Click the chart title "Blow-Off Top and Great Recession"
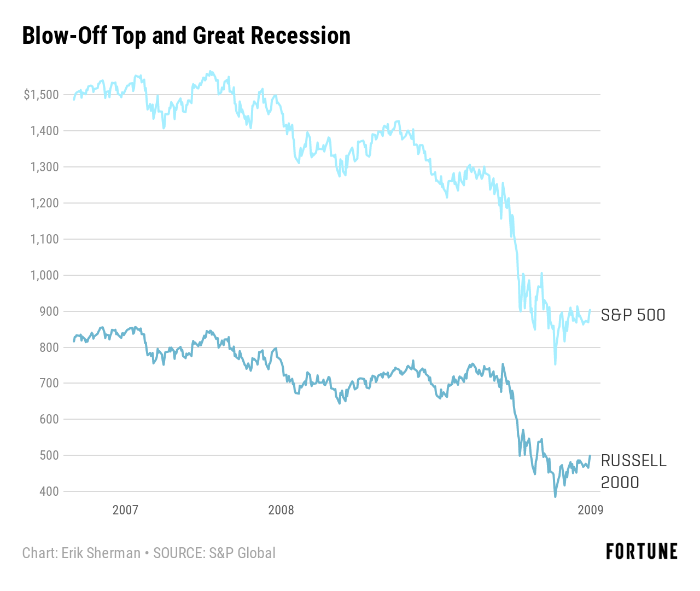 pyautogui.click(x=186, y=36)
